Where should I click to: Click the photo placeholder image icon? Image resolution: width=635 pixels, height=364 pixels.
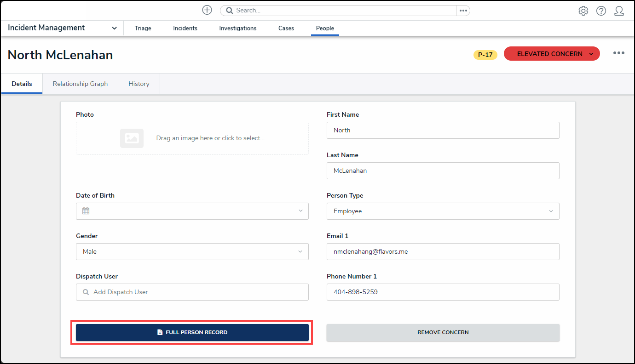click(x=132, y=138)
